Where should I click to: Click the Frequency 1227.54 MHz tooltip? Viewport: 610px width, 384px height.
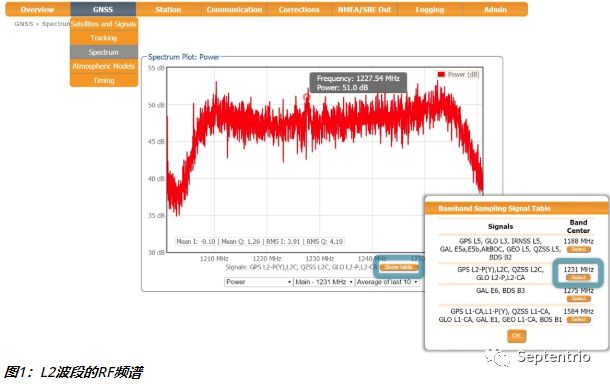358,83
